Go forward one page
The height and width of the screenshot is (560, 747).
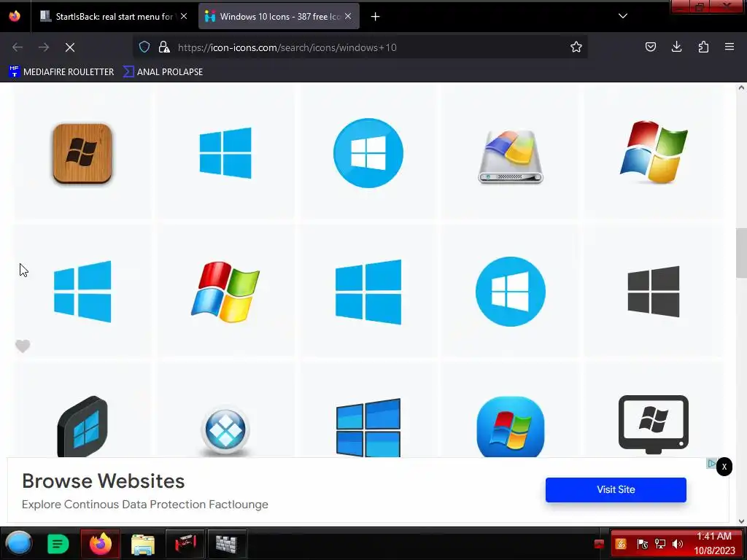tap(44, 47)
